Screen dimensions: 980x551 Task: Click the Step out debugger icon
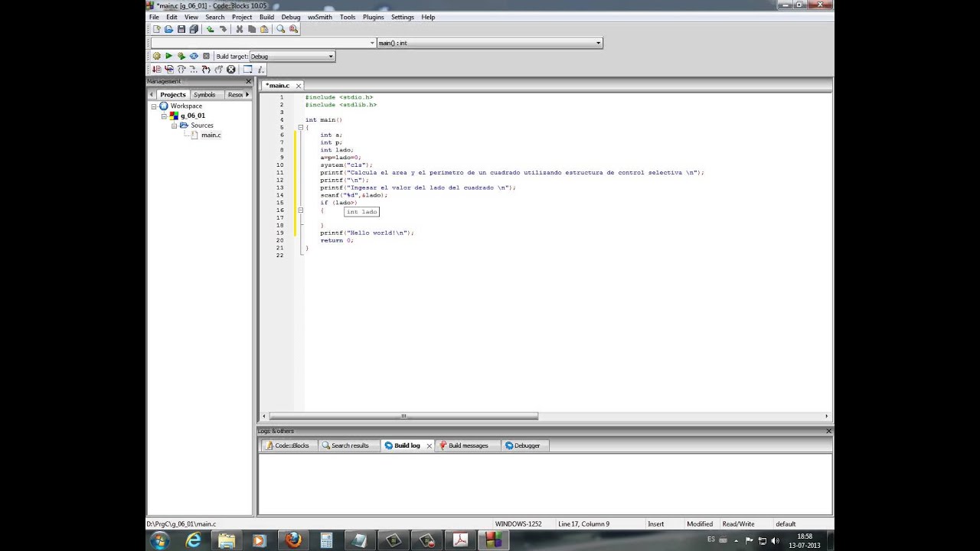pyautogui.click(x=218, y=69)
